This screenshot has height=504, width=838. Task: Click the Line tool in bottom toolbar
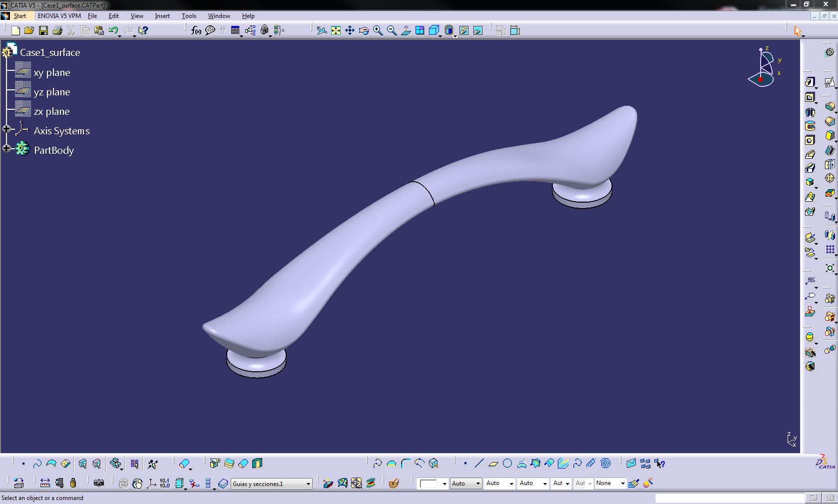[x=479, y=464]
